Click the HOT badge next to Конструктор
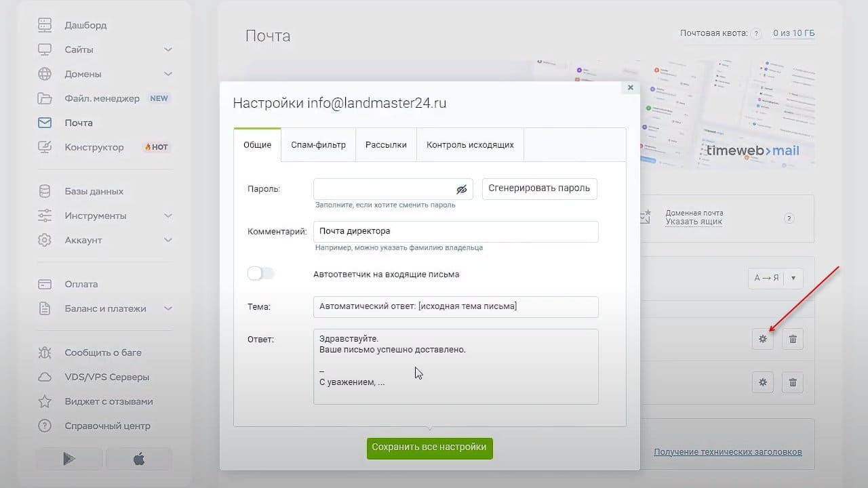The image size is (868, 488). click(x=156, y=147)
